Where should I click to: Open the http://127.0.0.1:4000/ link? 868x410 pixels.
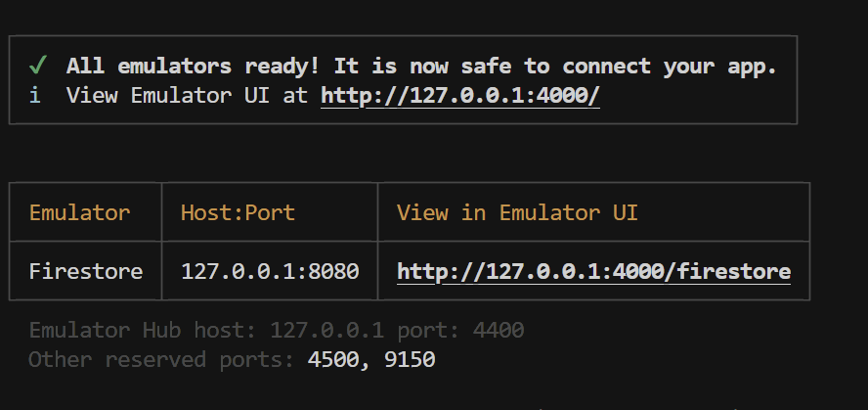pos(459,96)
